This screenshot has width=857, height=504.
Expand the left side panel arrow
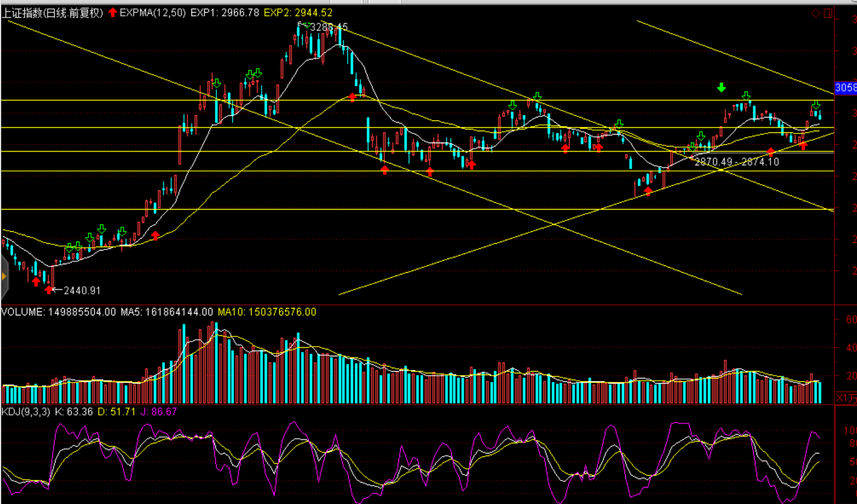(x=4, y=277)
